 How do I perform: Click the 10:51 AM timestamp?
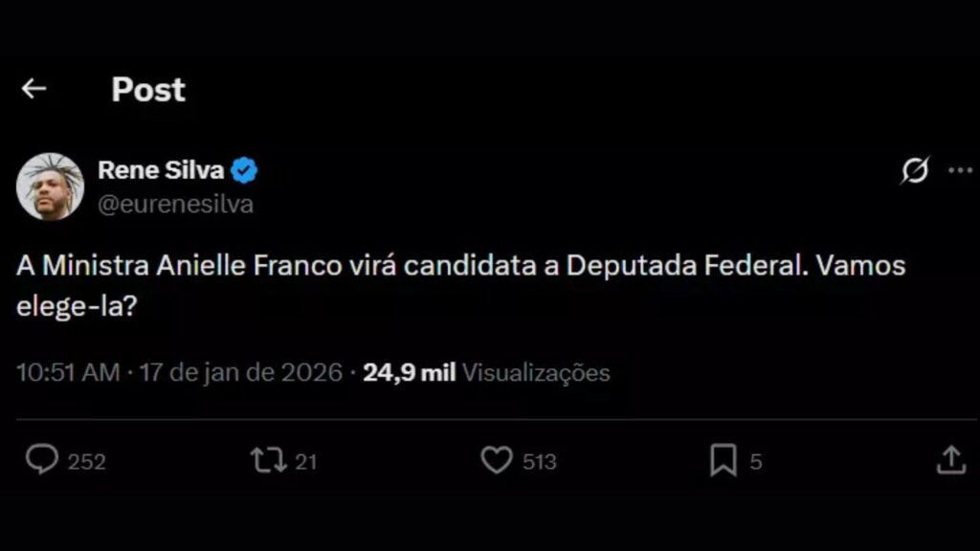(68, 372)
